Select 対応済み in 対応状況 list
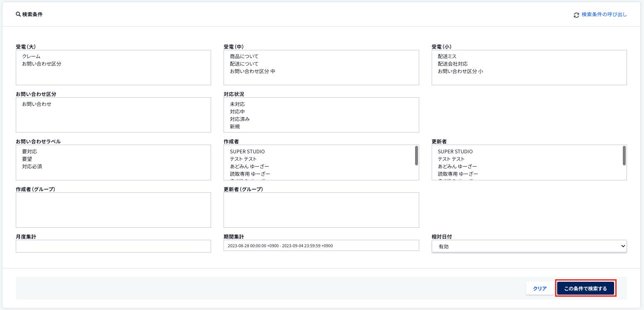Image resolution: width=644 pixels, height=310 pixels. tap(240, 119)
